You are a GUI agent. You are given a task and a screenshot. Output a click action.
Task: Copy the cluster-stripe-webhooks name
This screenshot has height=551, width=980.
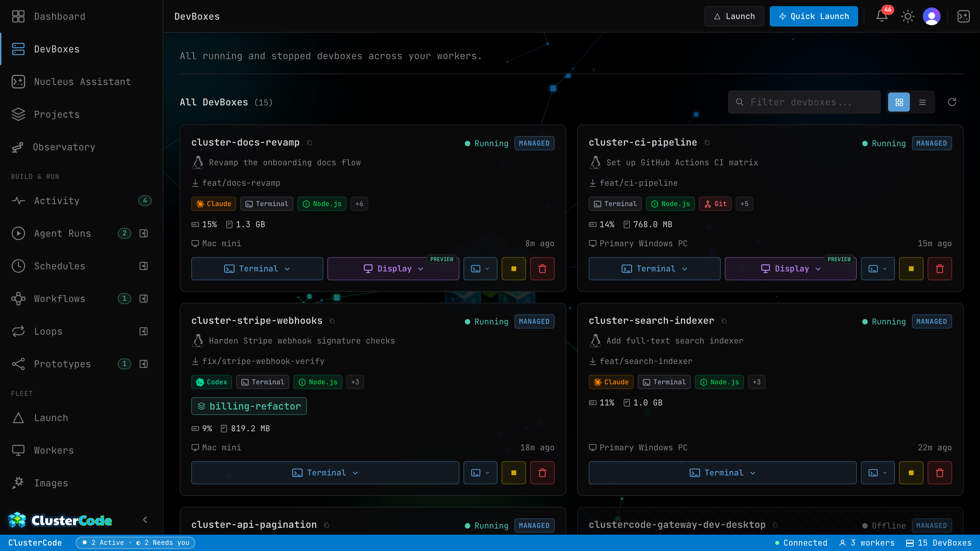332,321
